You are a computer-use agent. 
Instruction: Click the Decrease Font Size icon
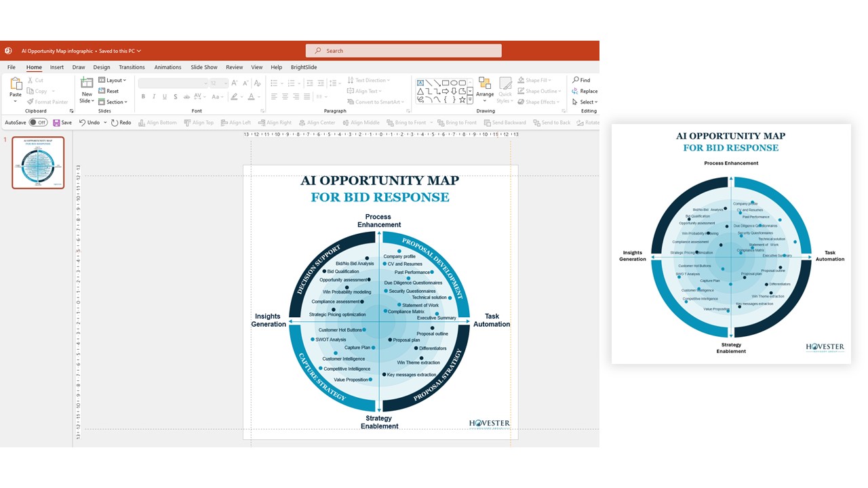245,83
